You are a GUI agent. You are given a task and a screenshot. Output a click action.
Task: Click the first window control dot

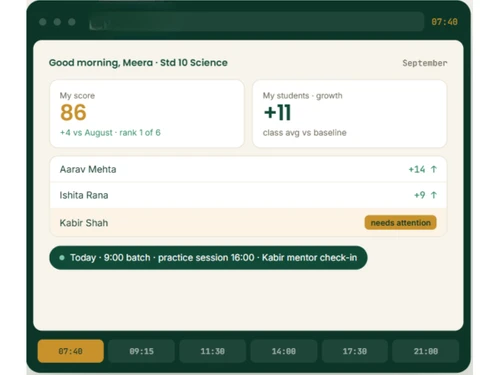click(43, 22)
